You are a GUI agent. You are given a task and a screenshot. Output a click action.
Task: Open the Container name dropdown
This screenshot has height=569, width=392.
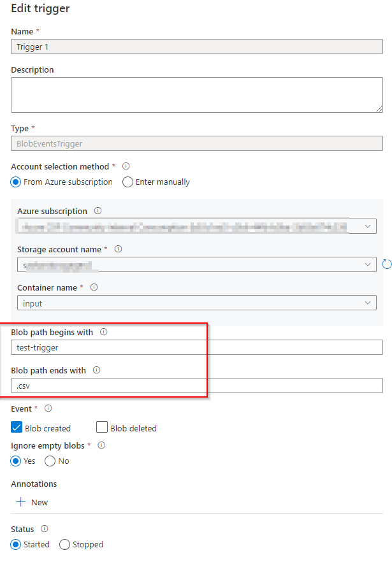[x=368, y=302]
